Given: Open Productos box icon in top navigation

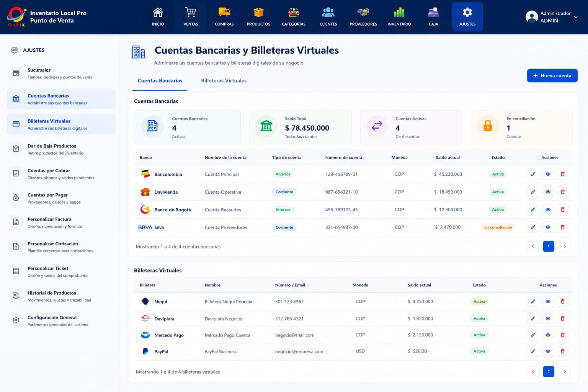Looking at the screenshot, I should [258, 12].
